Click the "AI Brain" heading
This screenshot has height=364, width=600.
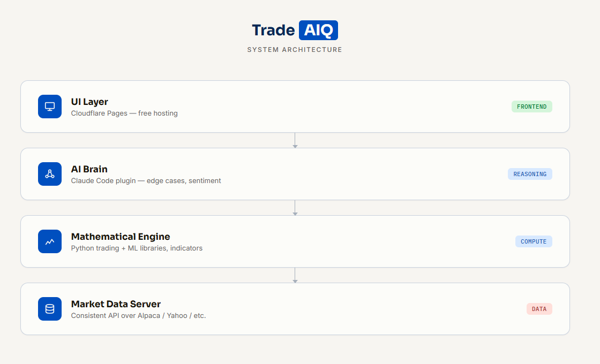pos(89,169)
